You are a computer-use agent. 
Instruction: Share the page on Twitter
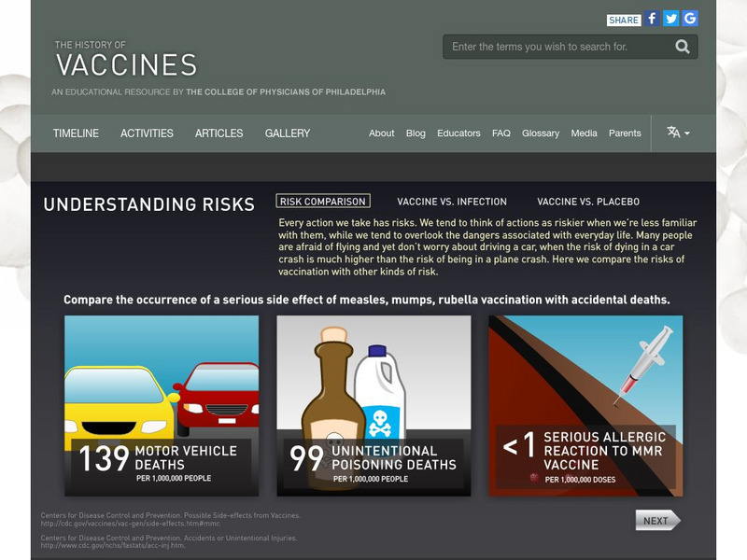pyautogui.click(x=673, y=17)
